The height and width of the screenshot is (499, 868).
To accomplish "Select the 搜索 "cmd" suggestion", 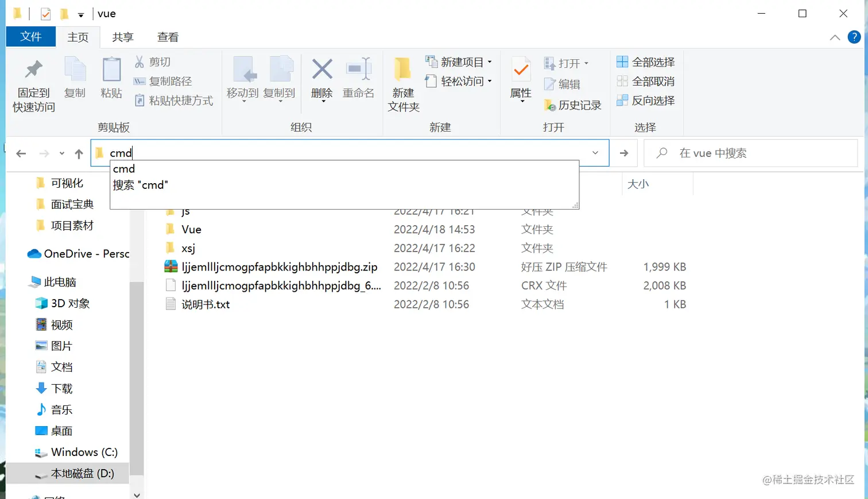I will click(344, 185).
